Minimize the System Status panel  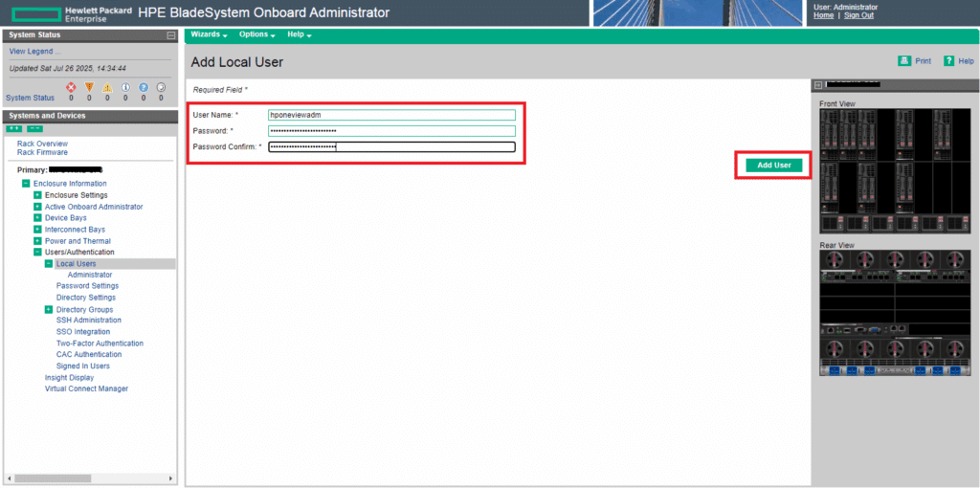(x=171, y=35)
